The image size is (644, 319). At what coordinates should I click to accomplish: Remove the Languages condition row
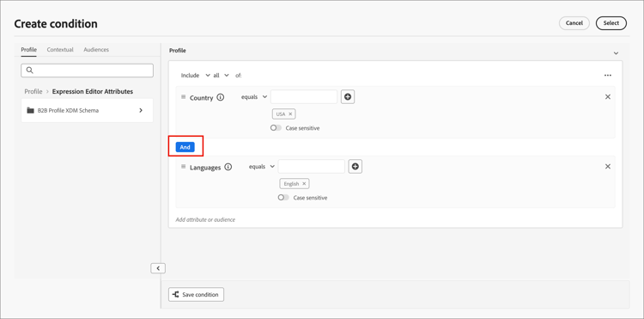pos(608,167)
